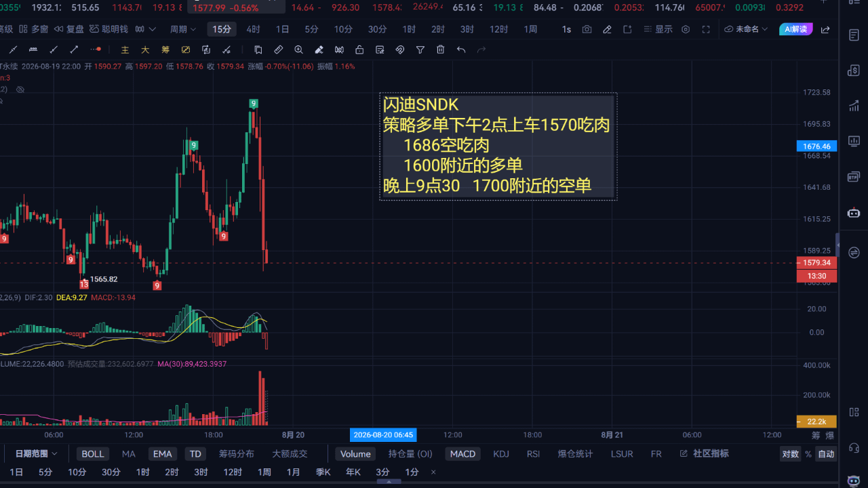Open the 显示 display options menu
The width and height of the screenshot is (868, 488).
coord(658,29)
